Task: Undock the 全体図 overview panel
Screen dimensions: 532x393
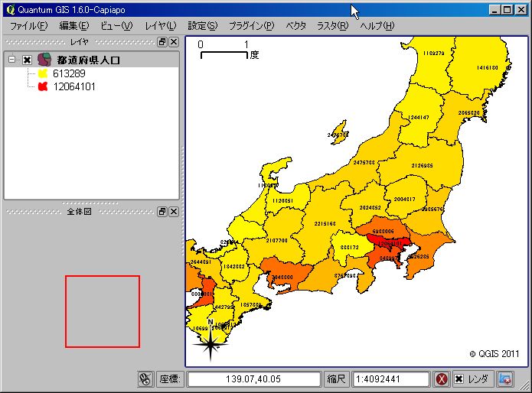Action: click(x=162, y=211)
